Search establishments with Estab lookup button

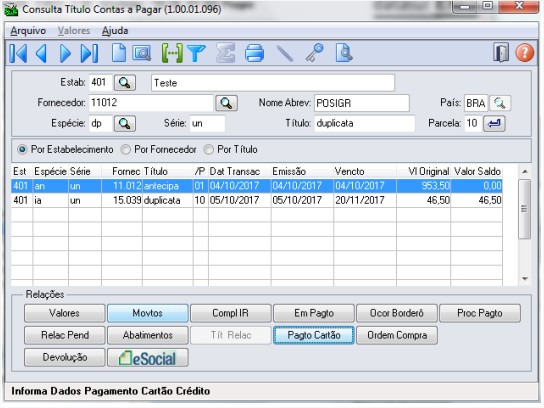point(125,83)
